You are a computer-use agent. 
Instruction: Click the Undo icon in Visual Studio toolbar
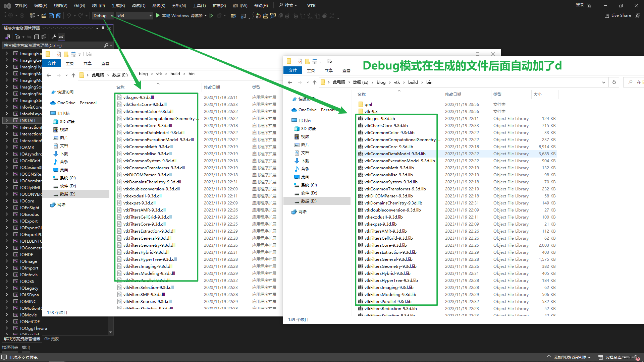point(68,15)
